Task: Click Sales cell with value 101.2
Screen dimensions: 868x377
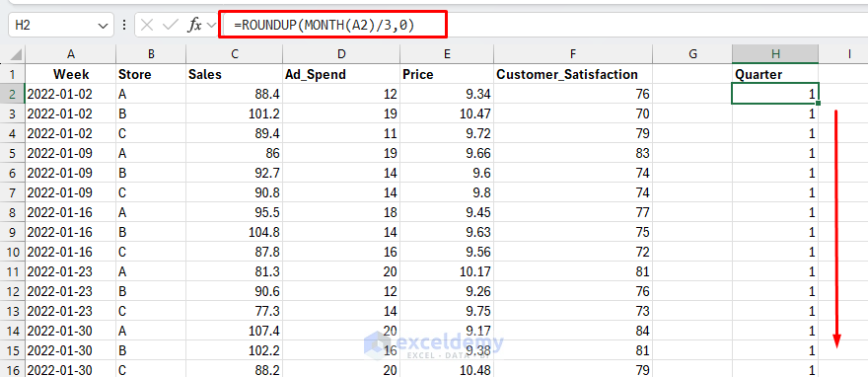Action: [x=234, y=114]
